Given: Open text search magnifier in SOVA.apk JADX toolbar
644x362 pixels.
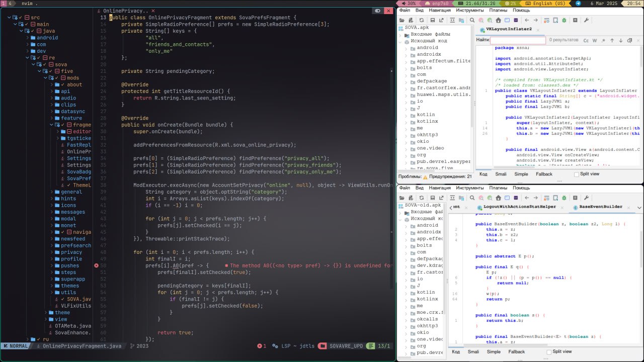Looking at the screenshot, I should point(472,20).
